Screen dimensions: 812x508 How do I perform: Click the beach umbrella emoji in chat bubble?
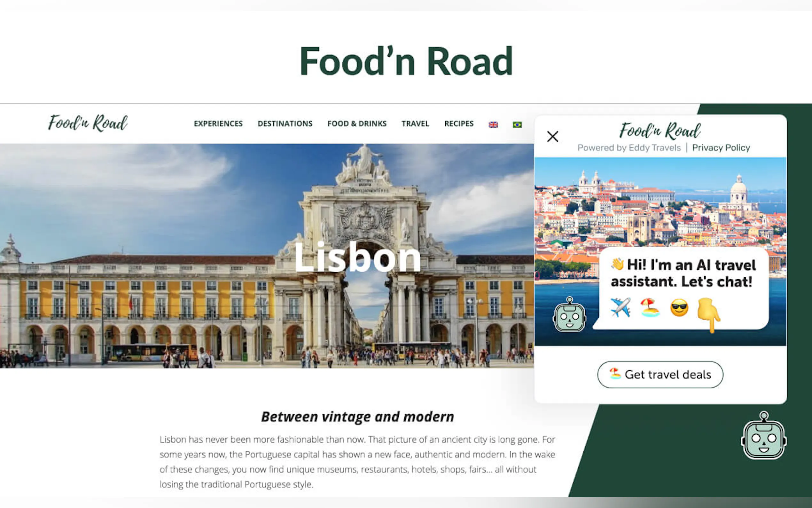coord(650,307)
